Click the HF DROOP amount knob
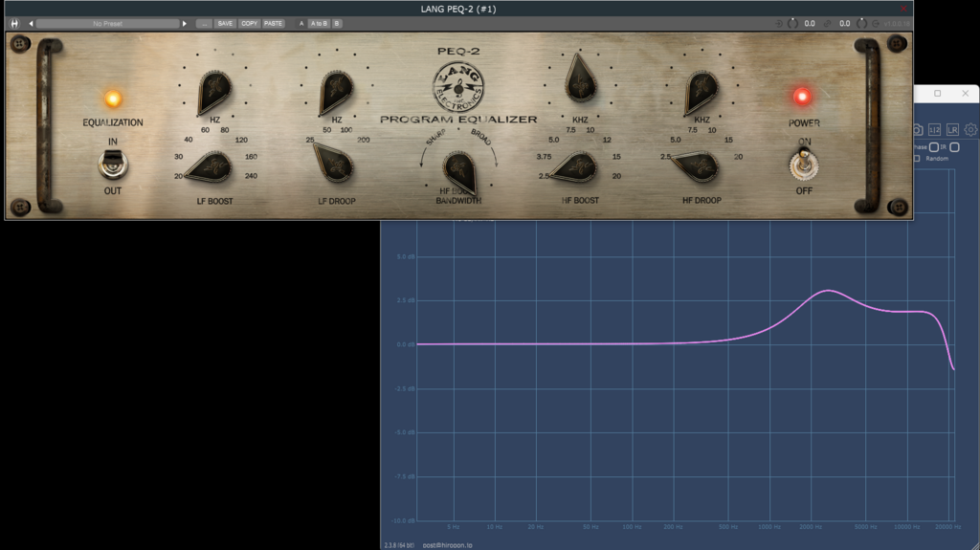The height and width of the screenshot is (550, 980). click(x=696, y=165)
